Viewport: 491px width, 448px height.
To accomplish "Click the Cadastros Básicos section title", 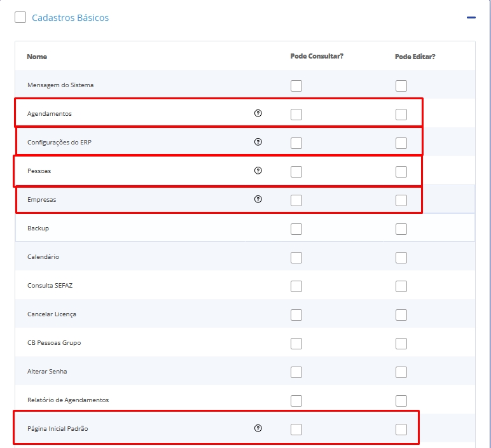I will point(70,18).
